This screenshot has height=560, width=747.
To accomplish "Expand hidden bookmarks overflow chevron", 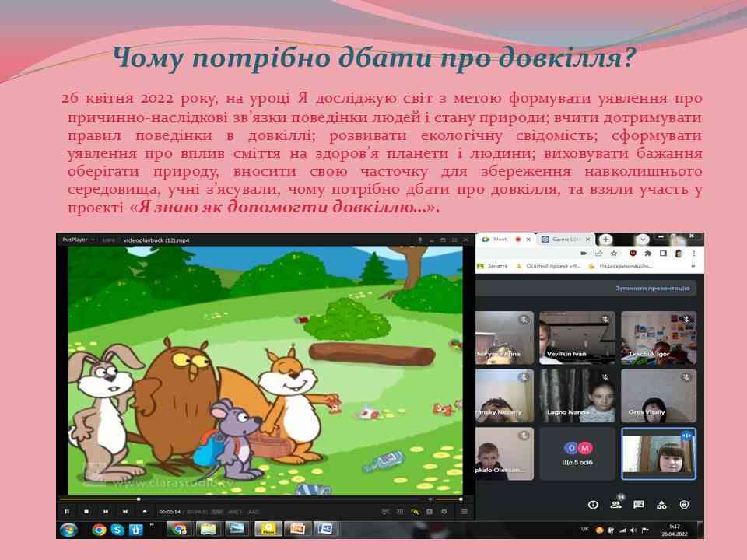I will pos(693,266).
